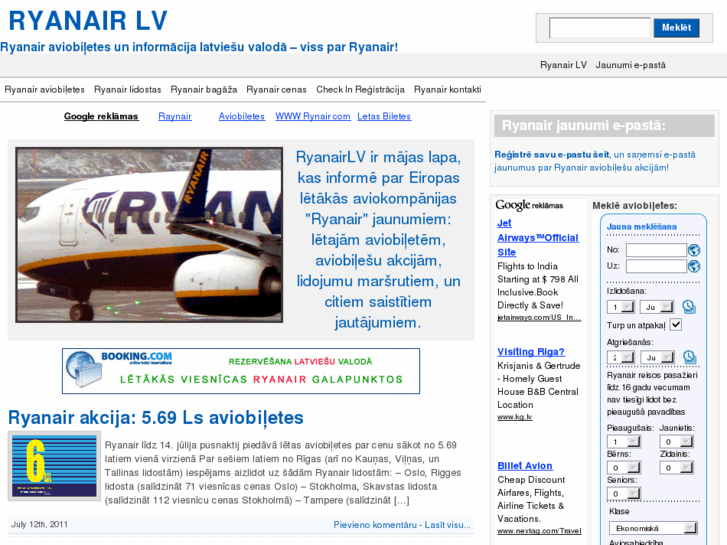Open Ryanair akcija: 5.69 Ls aviobiļetes headline
Image resolution: width=727 pixels, height=545 pixels.
[x=156, y=417]
